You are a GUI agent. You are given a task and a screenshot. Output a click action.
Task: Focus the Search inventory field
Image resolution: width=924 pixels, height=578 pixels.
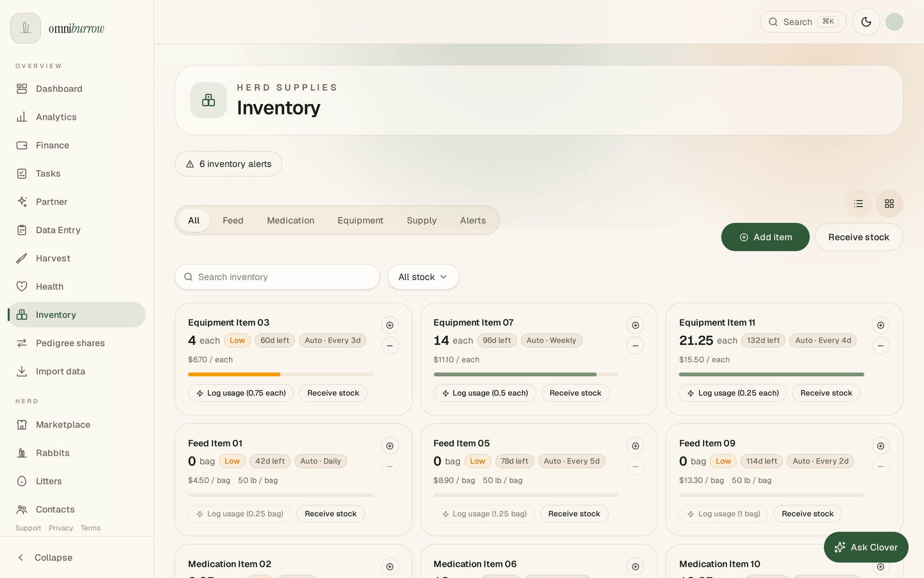(x=277, y=277)
